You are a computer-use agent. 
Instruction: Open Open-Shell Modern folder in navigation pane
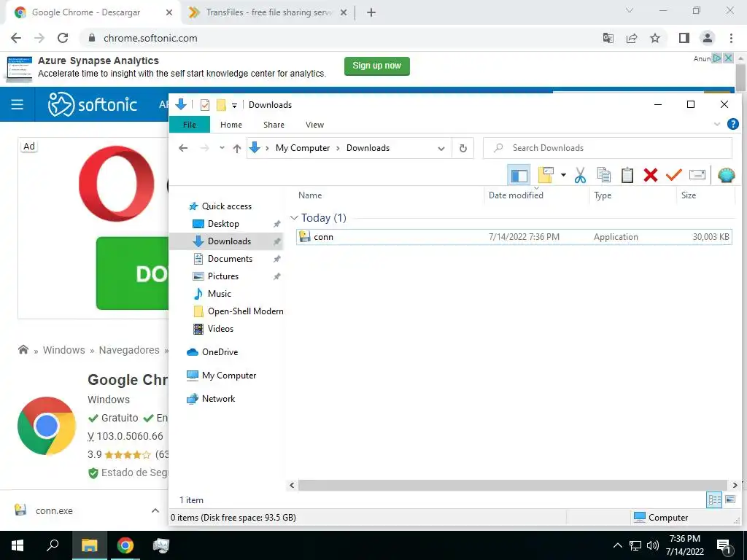(x=245, y=311)
